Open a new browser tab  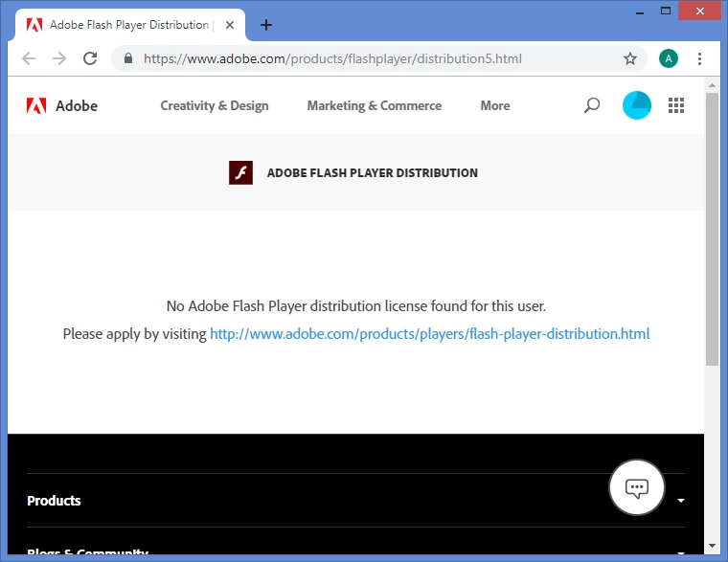click(x=266, y=25)
